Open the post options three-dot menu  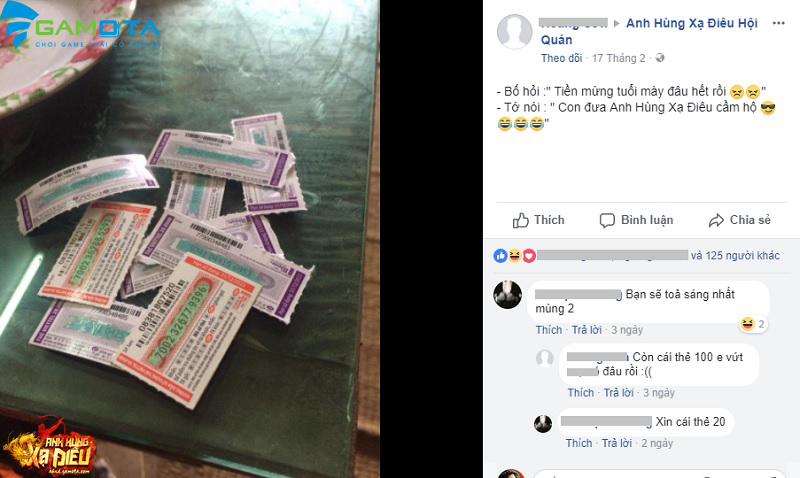coord(778,23)
